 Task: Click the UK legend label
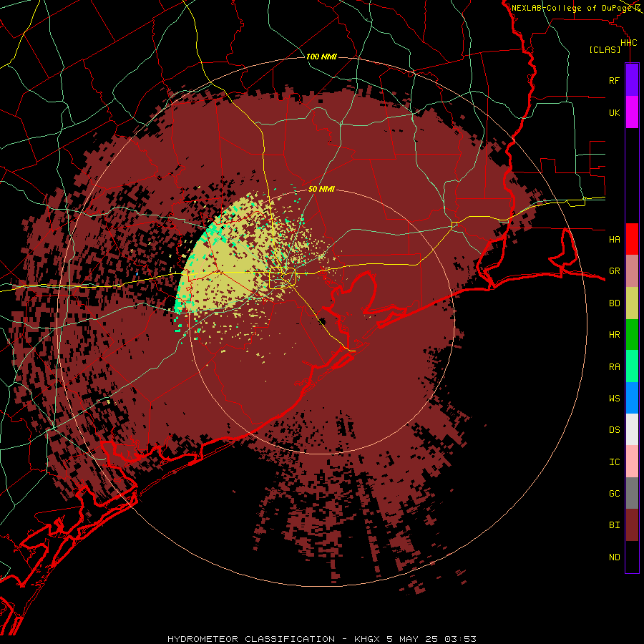click(x=614, y=112)
